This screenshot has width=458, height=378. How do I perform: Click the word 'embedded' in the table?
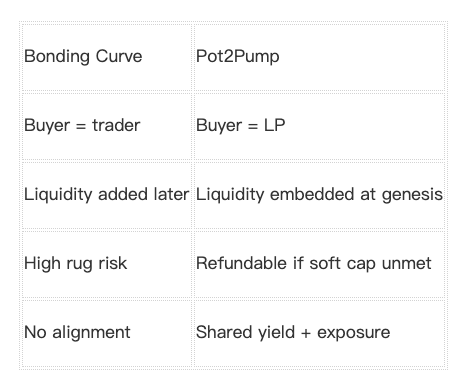pyautogui.click(x=312, y=194)
